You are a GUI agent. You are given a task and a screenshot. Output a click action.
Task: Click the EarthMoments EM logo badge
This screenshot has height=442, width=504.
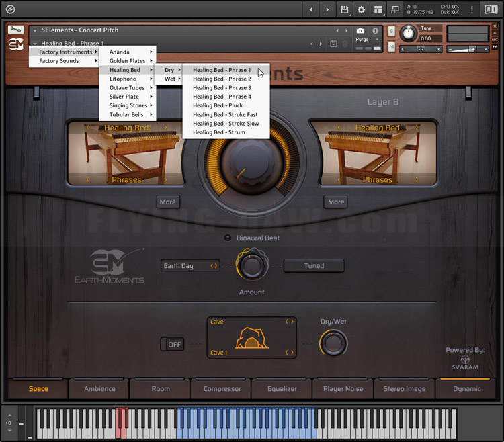[15, 44]
